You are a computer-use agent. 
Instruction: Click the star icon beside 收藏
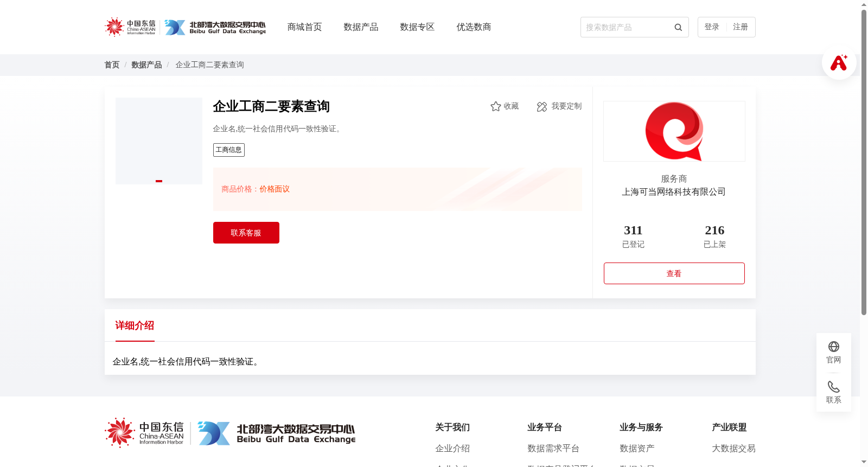pos(495,106)
